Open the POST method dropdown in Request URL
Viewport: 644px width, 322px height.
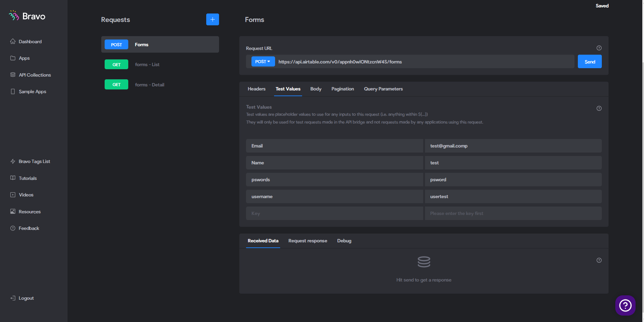click(263, 61)
